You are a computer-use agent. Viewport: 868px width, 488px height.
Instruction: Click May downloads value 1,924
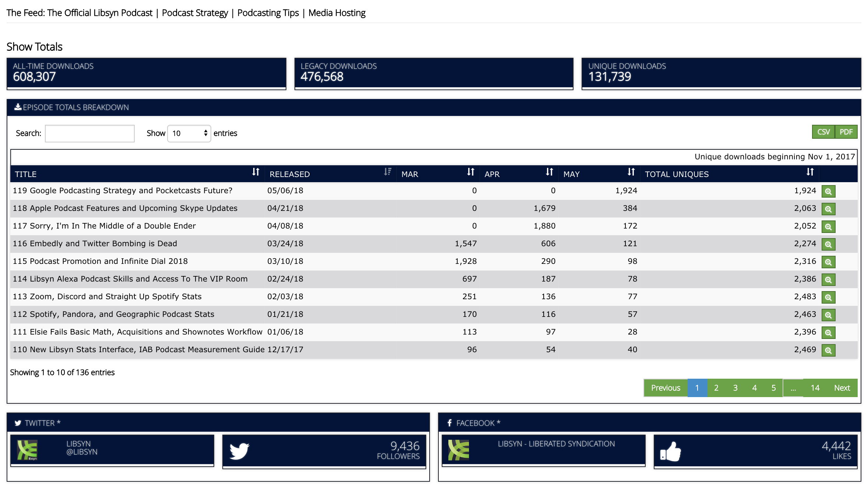pyautogui.click(x=626, y=191)
